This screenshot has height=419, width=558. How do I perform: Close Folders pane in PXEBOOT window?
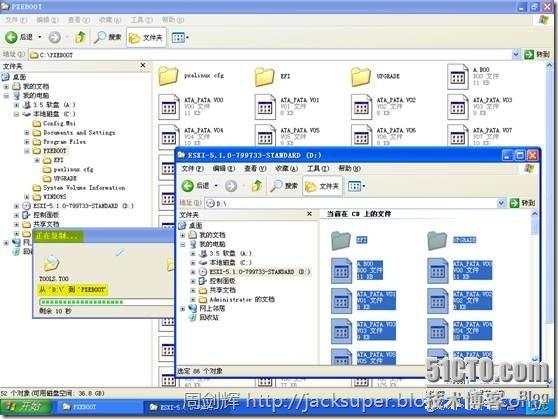point(143,65)
